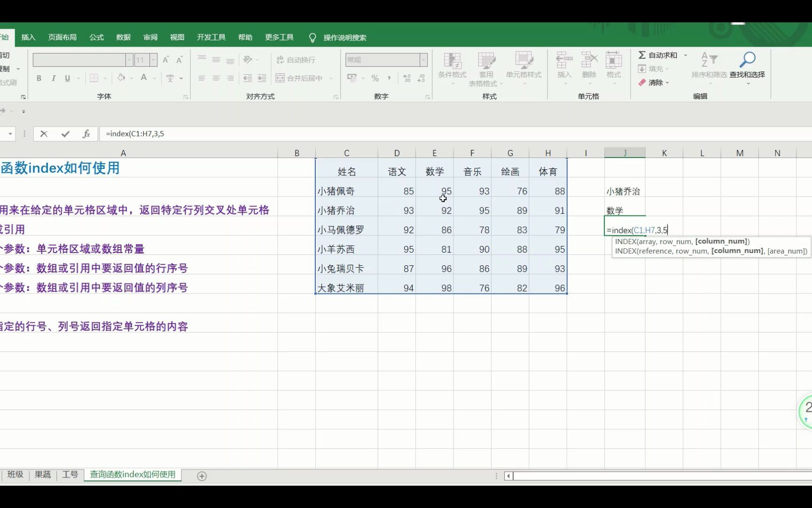The image size is (812, 508).
Task: Expand the alignment group dialog launcher
Action: tap(336, 97)
